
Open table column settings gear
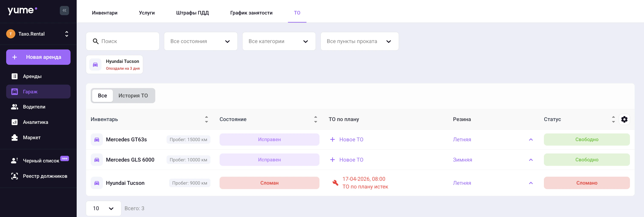point(624,119)
